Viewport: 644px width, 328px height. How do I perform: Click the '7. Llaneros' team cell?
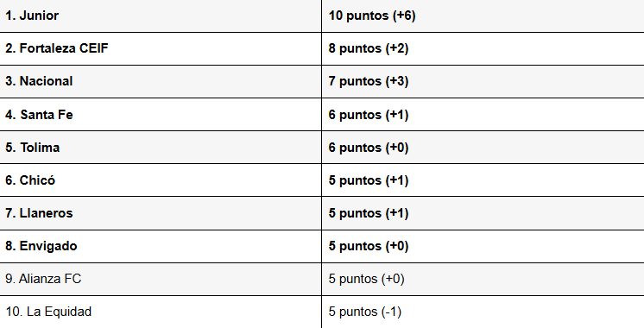click(x=161, y=213)
